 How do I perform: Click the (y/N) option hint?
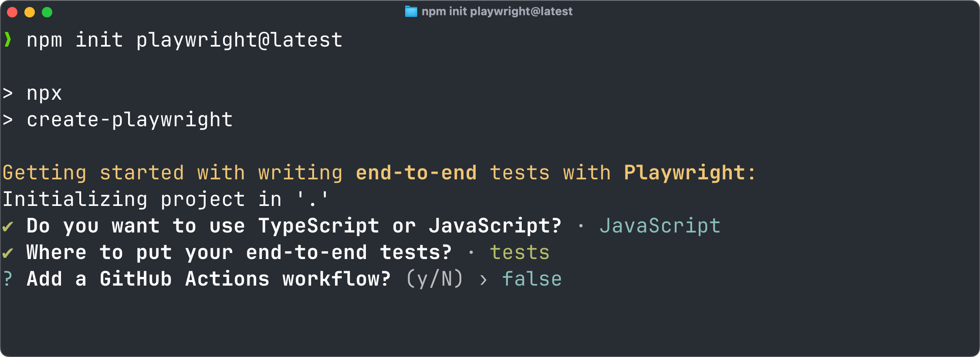tap(435, 279)
